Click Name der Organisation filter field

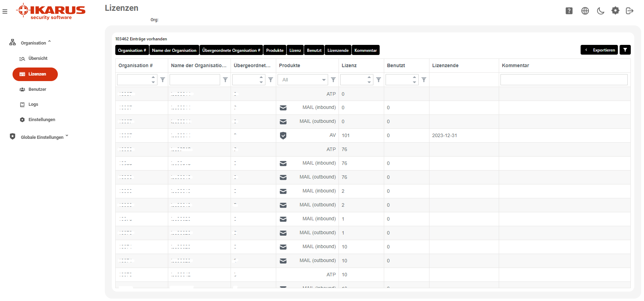(x=195, y=80)
